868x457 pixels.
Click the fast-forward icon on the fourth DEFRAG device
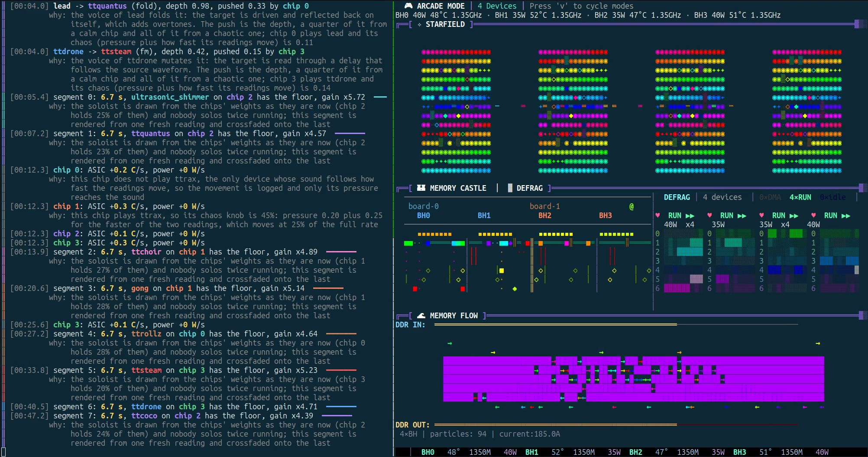846,215
